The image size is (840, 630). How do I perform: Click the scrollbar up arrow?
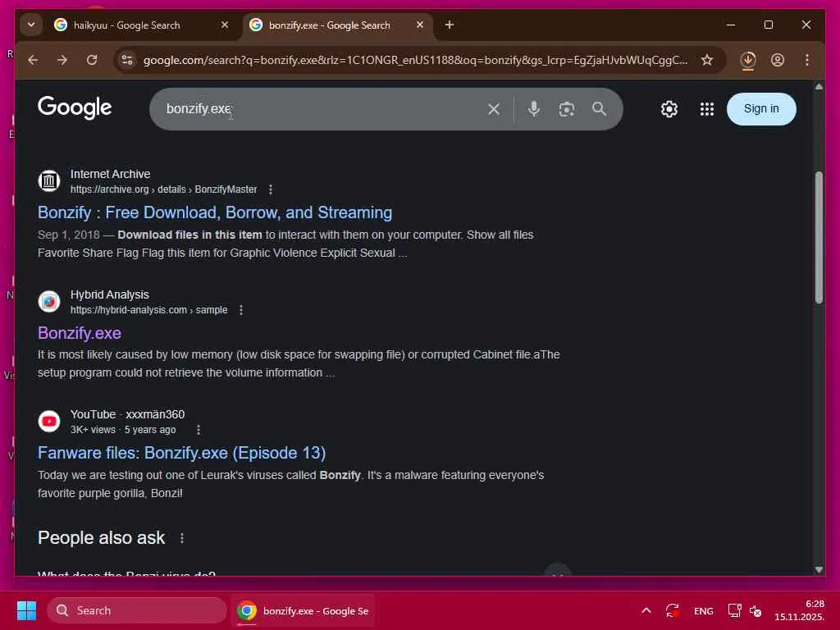click(819, 86)
